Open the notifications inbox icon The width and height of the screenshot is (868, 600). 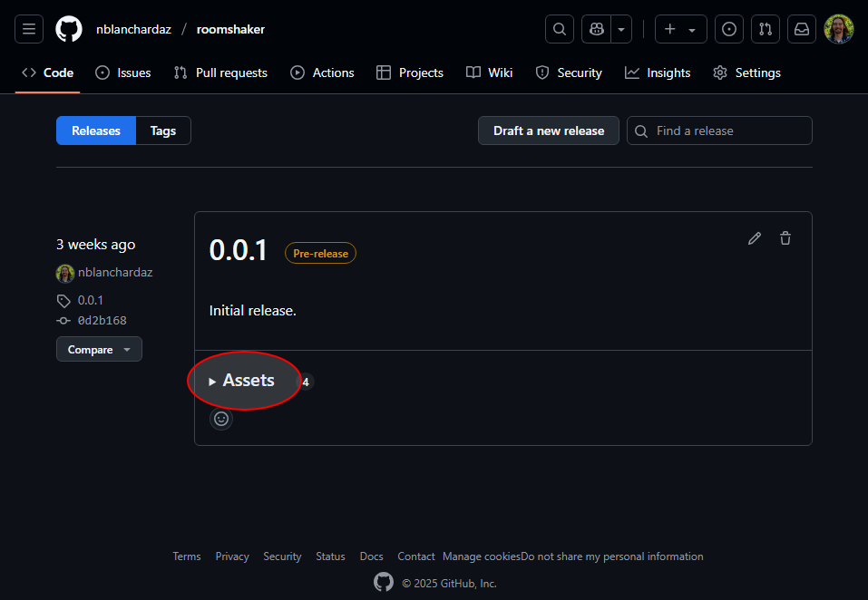pyautogui.click(x=802, y=29)
